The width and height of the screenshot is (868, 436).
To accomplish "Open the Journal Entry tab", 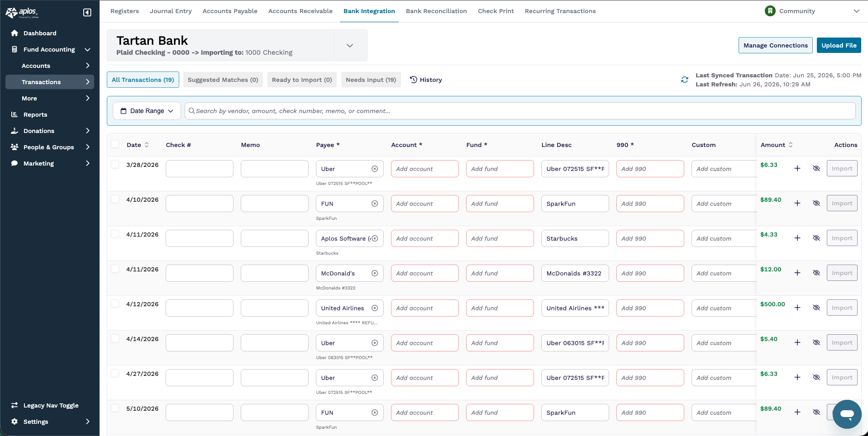I will pyautogui.click(x=171, y=11).
